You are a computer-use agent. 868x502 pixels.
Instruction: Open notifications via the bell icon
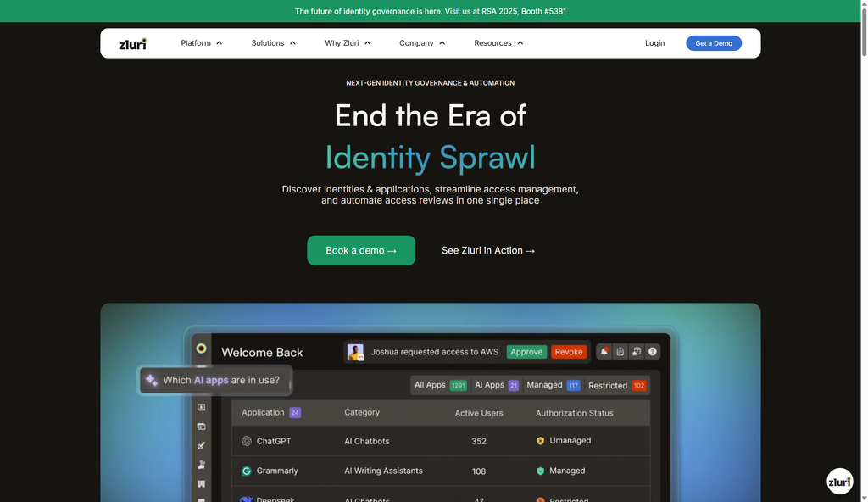point(604,351)
